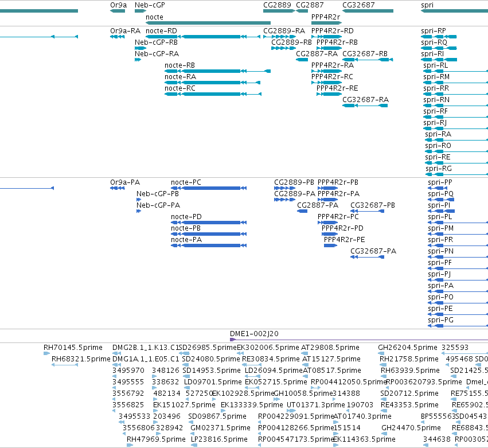The width and height of the screenshot is (488, 448).
Task: Select the Neb-cGP-PB protein label
Action: [x=158, y=194]
